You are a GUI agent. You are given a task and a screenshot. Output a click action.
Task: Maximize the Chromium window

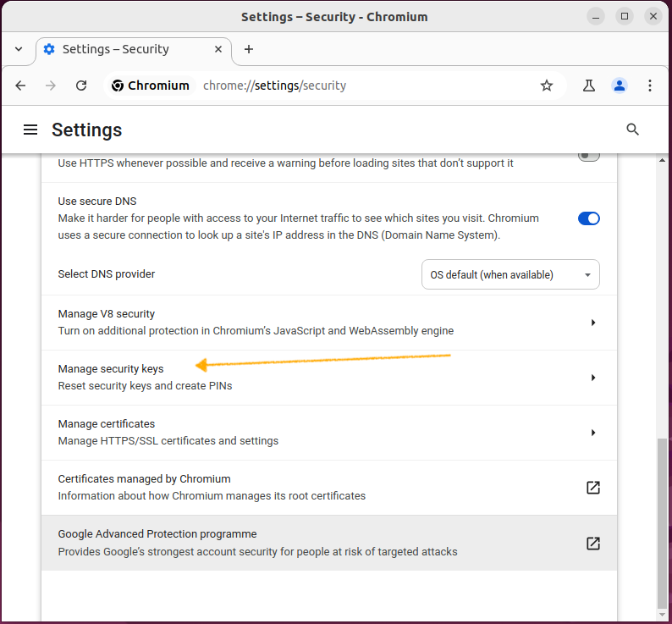tap(625, 17)
